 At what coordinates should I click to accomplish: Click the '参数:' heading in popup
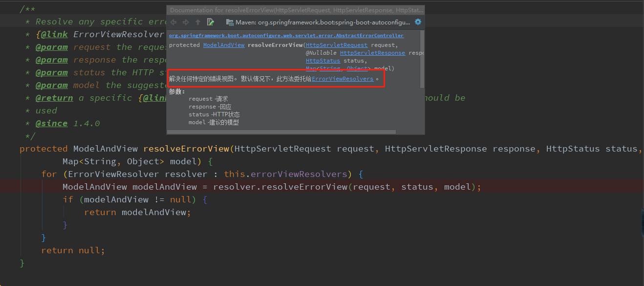pos(177,91)
